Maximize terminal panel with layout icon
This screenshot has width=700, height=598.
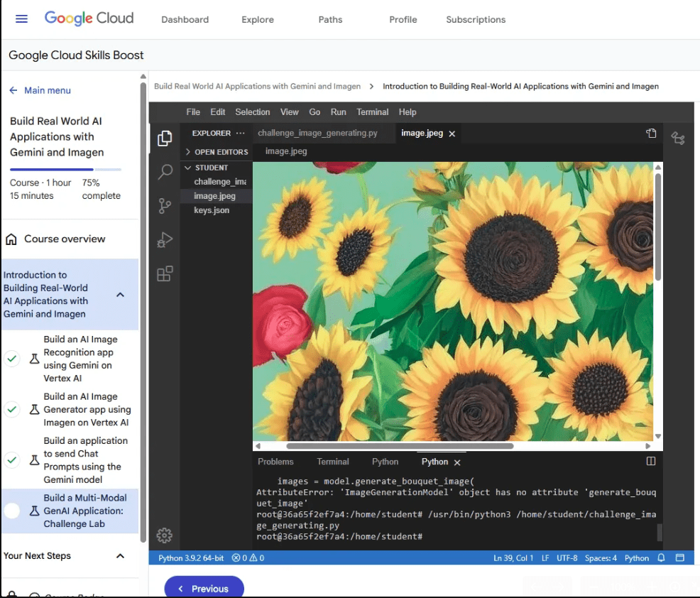(x=650, y=462)
